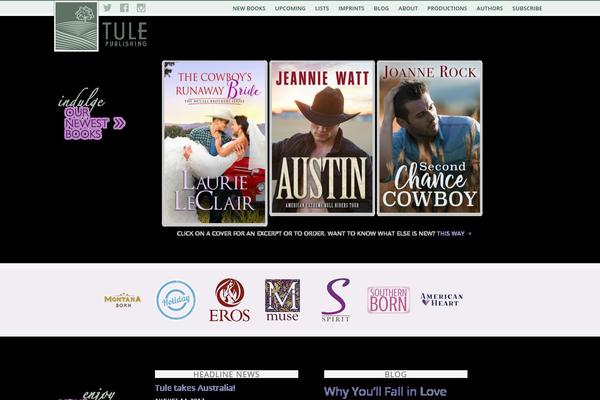Open the Lists menu item
This screenshot has height=400, width=600.
(x=322, y=8)
